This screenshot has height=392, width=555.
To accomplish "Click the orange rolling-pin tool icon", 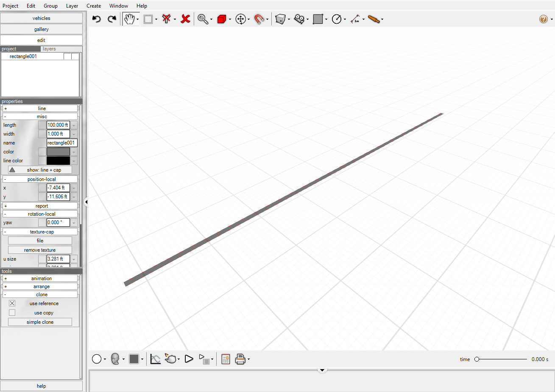I will (374, 19).
